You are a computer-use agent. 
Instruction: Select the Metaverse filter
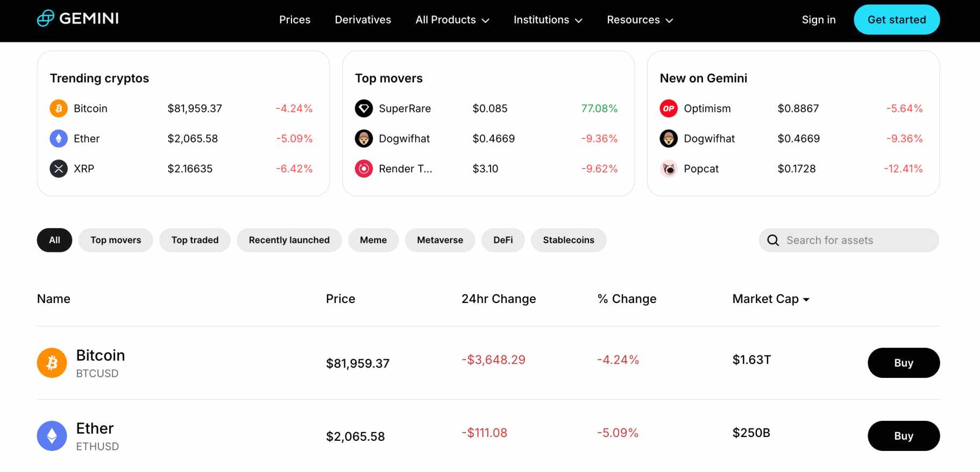(440, 240)
